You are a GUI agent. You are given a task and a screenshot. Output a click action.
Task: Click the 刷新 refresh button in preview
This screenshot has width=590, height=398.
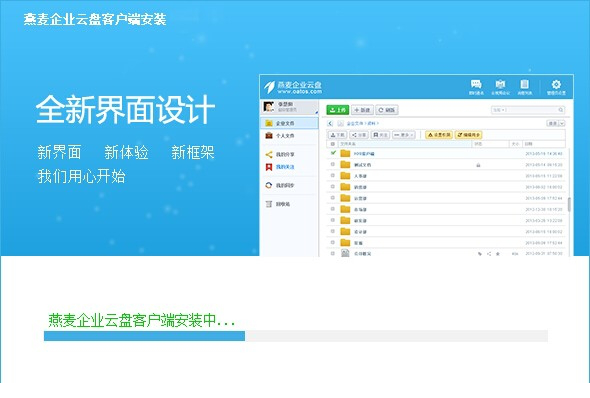[387, 110]
